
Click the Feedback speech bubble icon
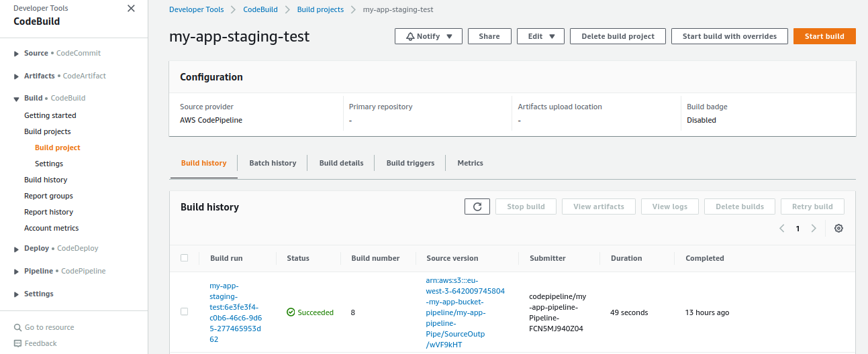pos(17,343)
